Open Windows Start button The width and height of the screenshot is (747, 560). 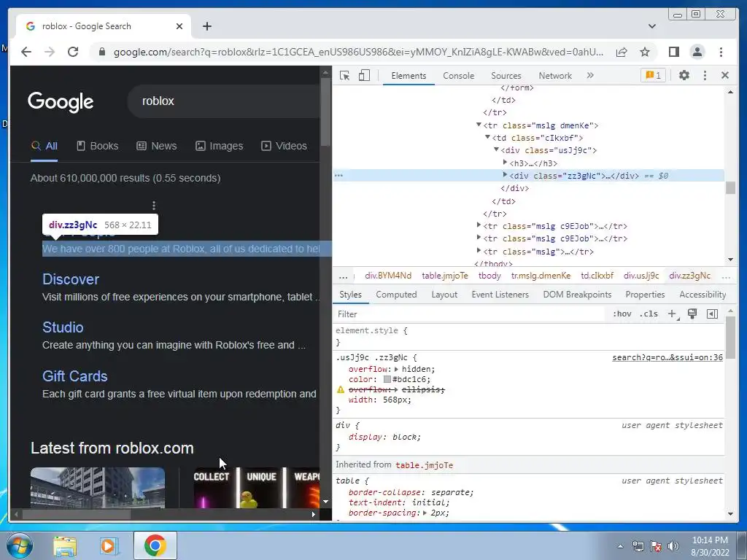(x=19, y=545)
